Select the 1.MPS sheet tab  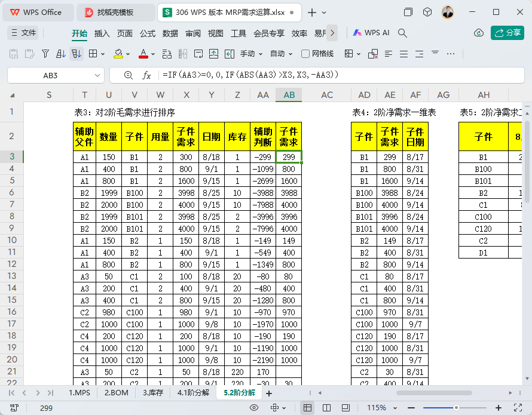(x=80, y=393)
